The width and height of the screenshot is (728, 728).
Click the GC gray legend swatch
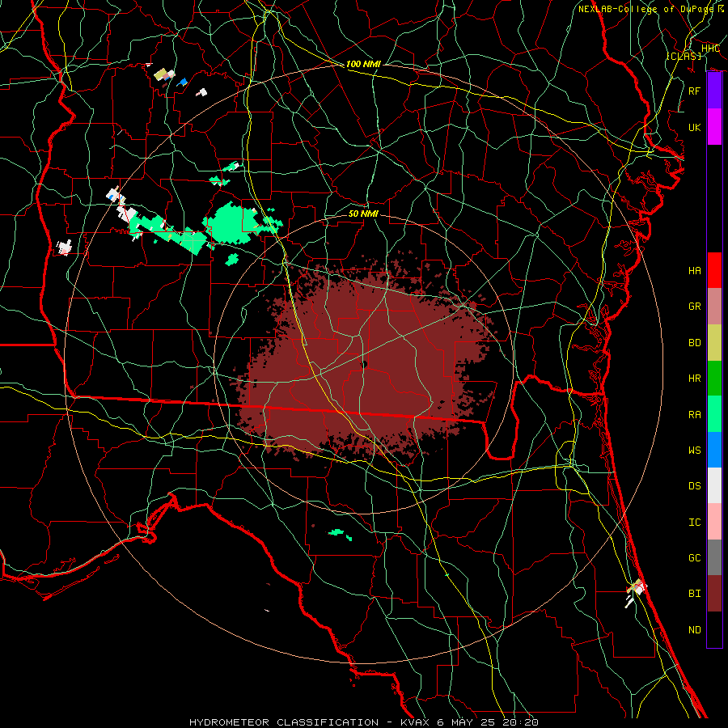tap(714, 557)
